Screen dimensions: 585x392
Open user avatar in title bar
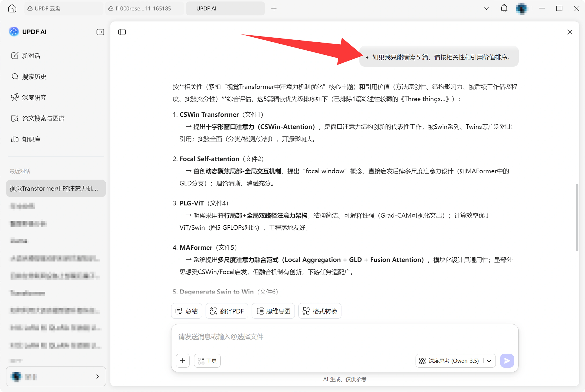[x=522, y=9]
